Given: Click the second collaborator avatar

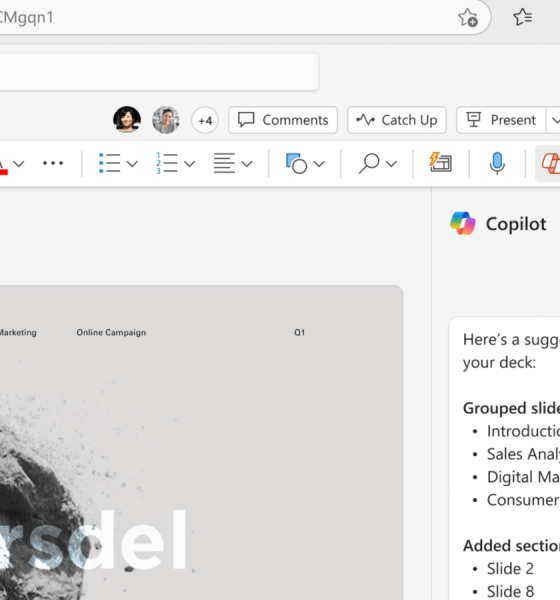Looking at the screenshot, I should pyautogui.click(x=166, y=120).
